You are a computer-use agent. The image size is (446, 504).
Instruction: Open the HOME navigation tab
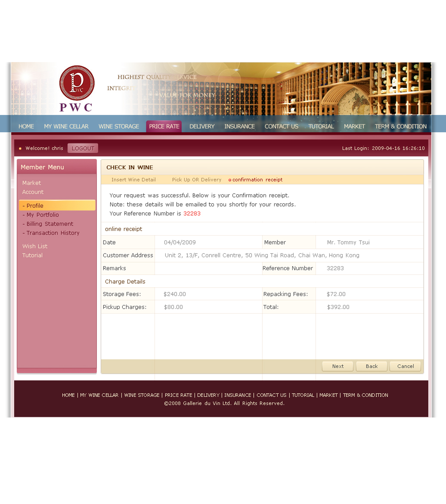point(26,126)
